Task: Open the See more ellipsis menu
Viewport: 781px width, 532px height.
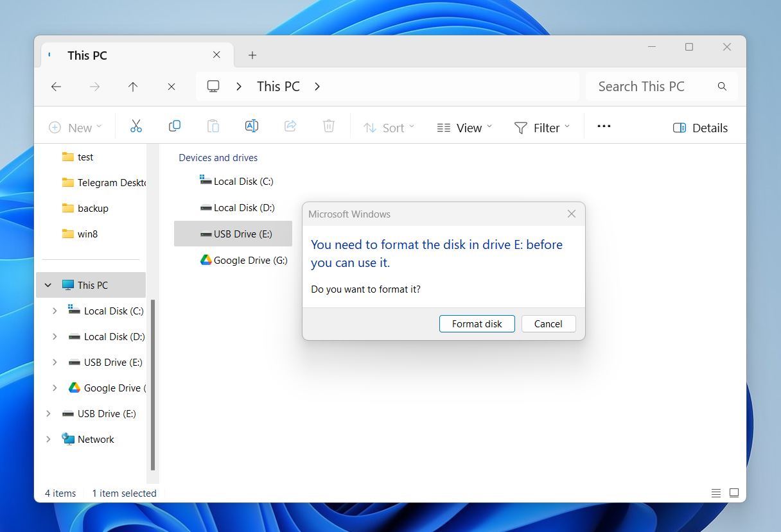Action: (x=604, y=126)
